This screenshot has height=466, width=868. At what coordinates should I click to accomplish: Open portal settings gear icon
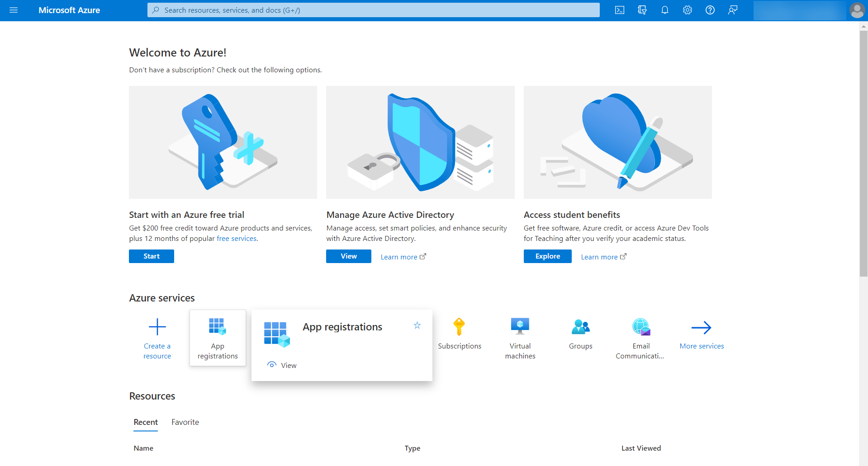tap(688, 10)
